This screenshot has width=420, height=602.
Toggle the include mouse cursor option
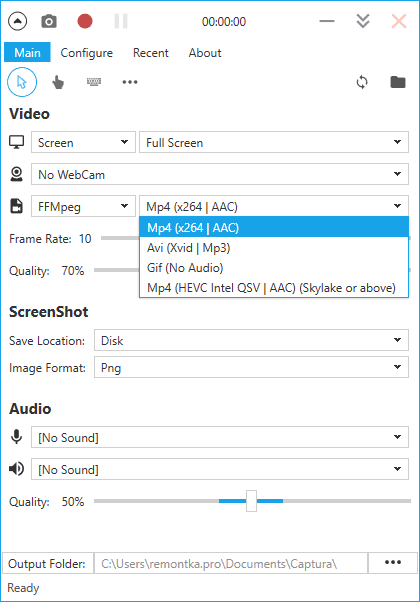tap(22, 82)
